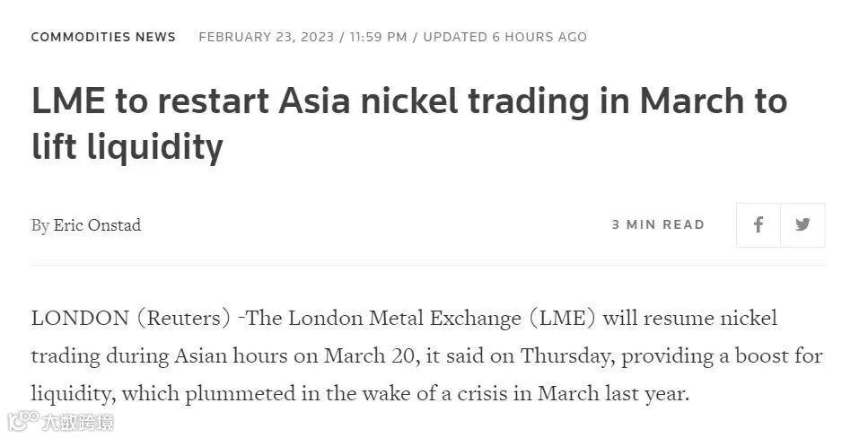Click 'March 20' in the article body

[x=370, y=355]
